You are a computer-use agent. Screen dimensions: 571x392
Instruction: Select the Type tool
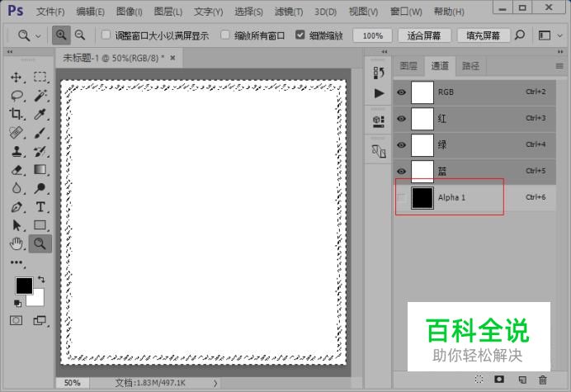pyautogui.click(x=40, y=207)
